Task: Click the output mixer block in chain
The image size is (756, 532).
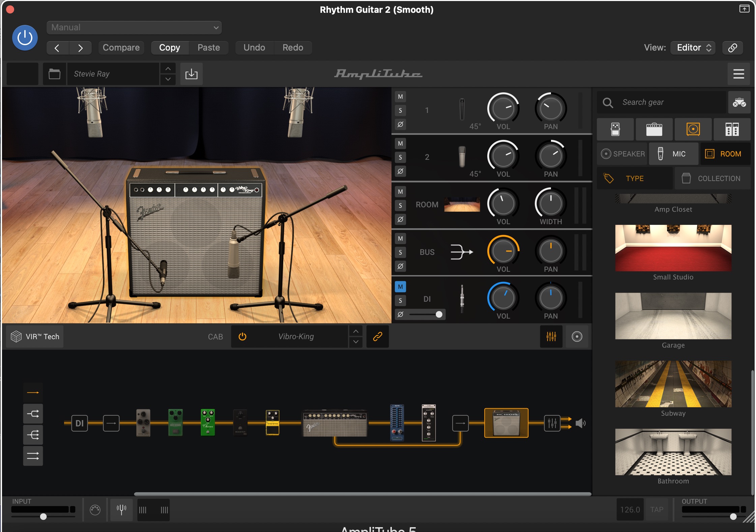Action: [552, 423]
